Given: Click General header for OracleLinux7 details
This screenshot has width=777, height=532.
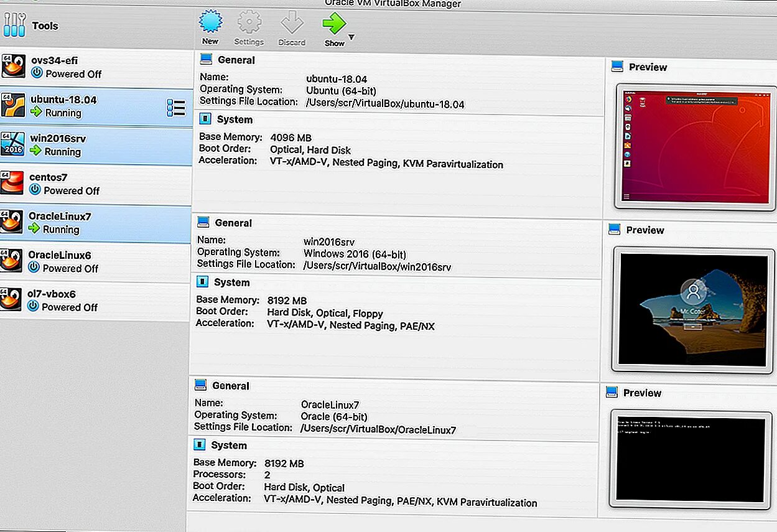Looking at the screenshot, I should 231,386.
